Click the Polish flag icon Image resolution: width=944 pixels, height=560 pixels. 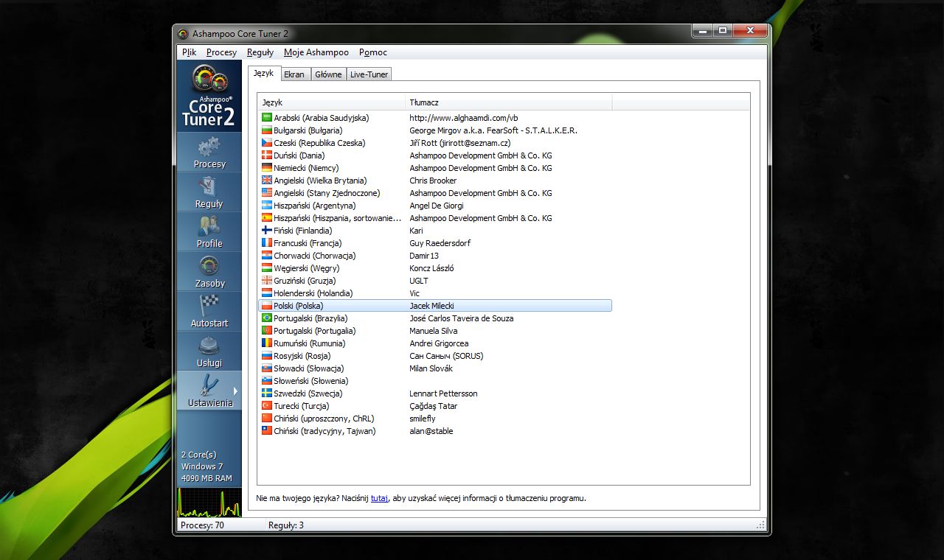coord(267,306)
